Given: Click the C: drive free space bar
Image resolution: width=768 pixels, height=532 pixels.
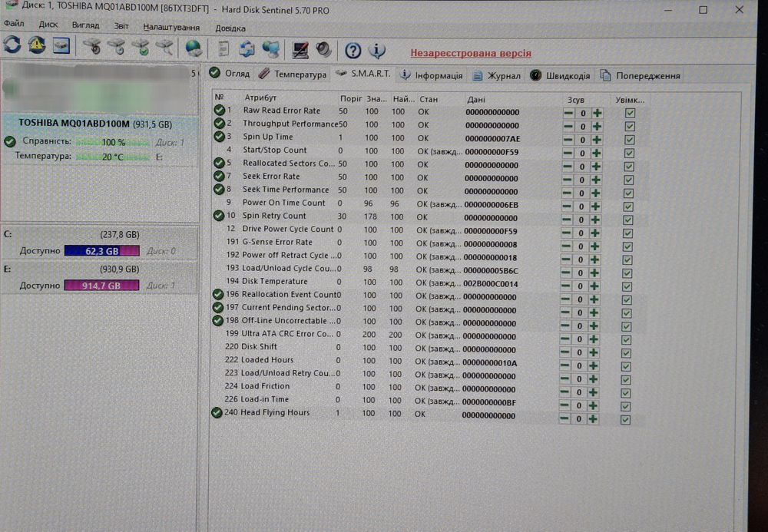Looking at the screenshot, I should coord(102,251).
